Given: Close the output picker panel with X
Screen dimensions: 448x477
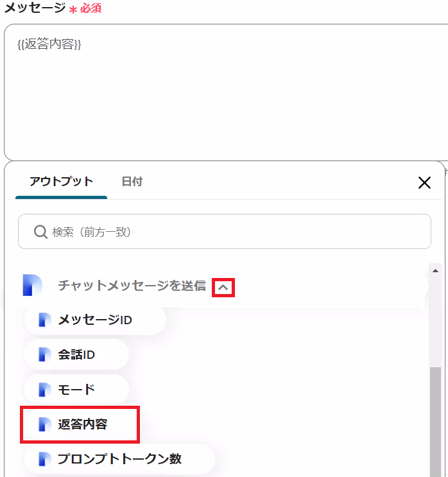Looking at the screenshot, I should click(x=424, y=182).
